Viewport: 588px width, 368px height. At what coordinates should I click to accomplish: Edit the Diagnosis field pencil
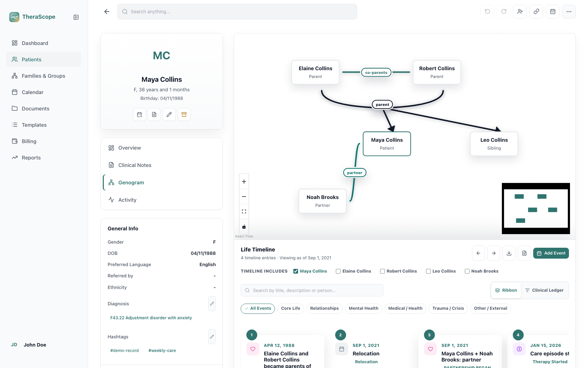[x=212, y=304]
